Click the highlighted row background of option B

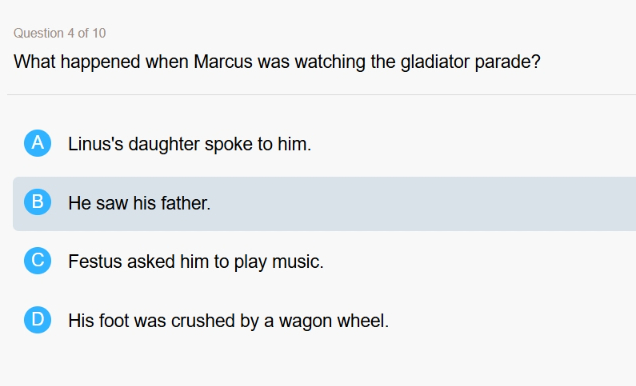[x=324, y=204]
